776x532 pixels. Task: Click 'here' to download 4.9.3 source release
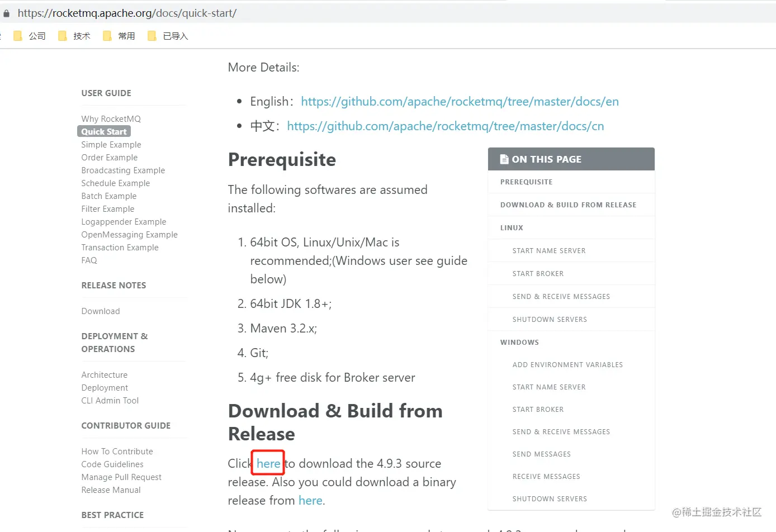click(268, 463)
